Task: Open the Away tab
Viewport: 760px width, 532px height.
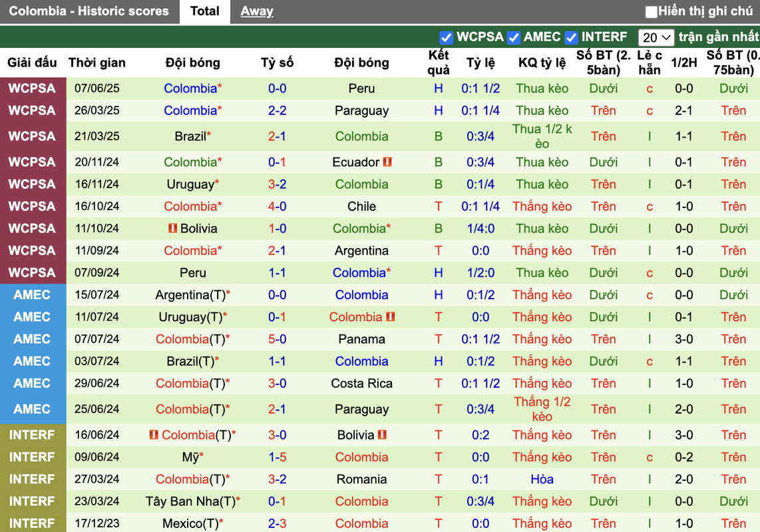Action: pos(257,11)
